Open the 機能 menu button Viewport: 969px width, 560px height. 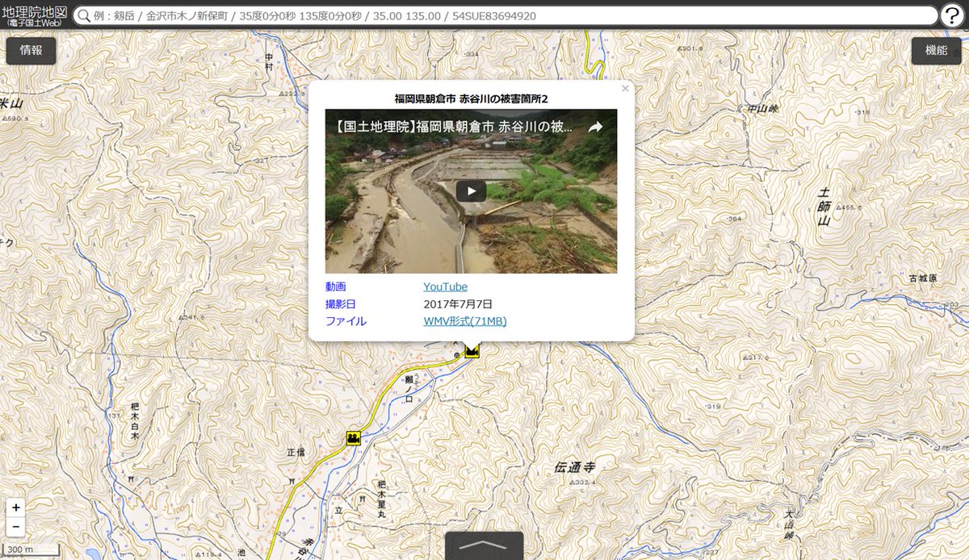point(937,51)
